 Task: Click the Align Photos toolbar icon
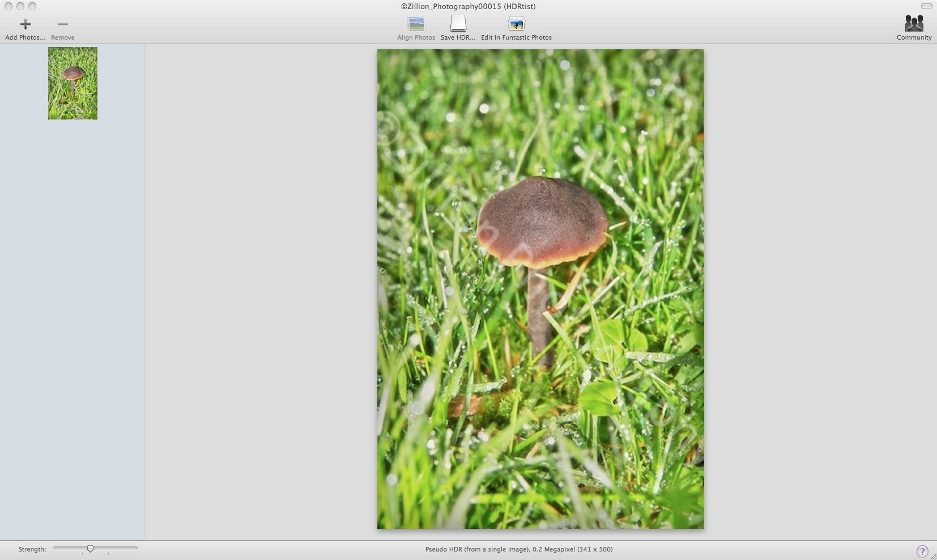point(416,24)
